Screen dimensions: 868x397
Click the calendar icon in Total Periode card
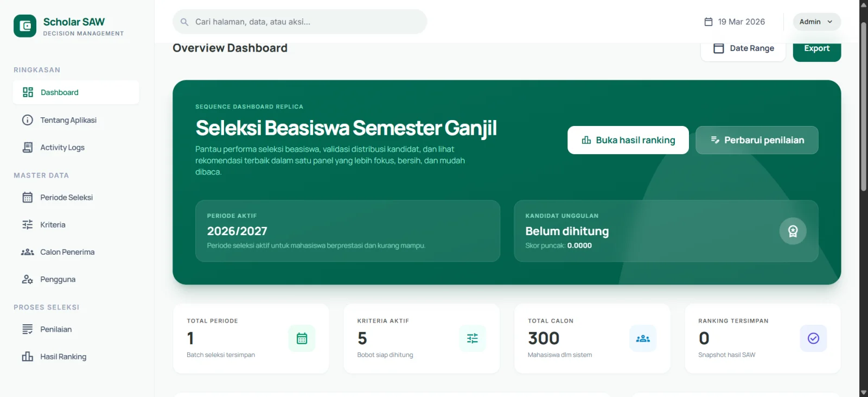tap(302, 338)
